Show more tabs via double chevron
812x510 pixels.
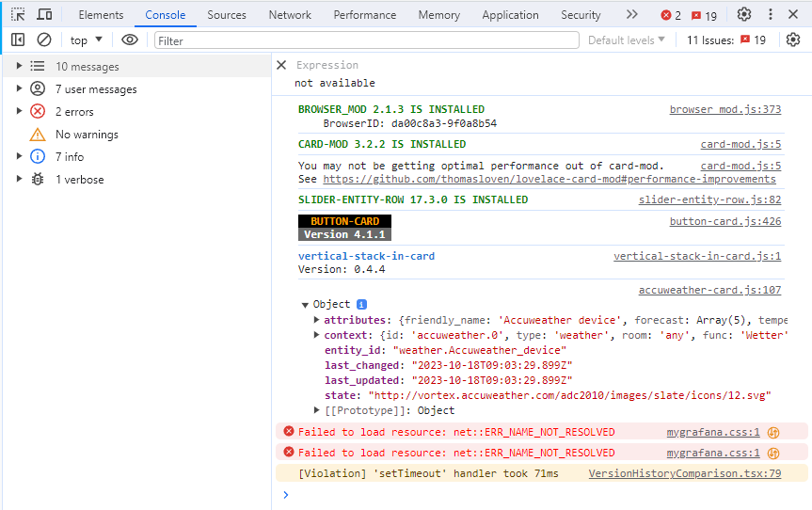pyautogui.click(x=631, y=14)
